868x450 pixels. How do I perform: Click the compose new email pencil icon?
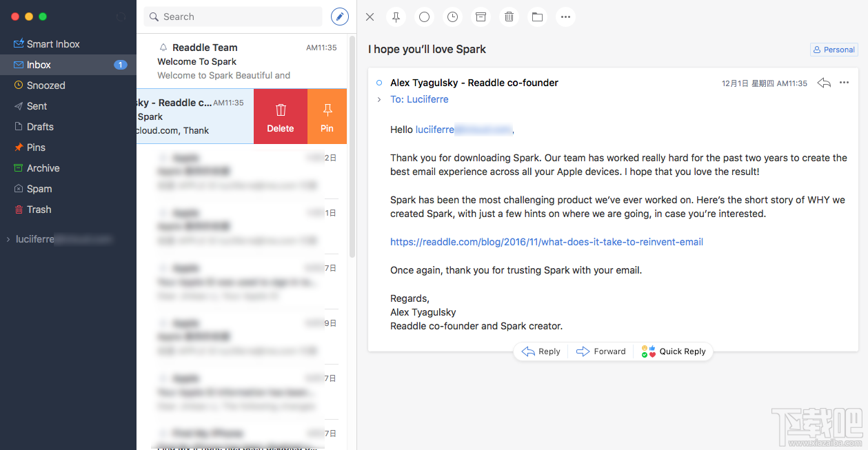point(340,17)
